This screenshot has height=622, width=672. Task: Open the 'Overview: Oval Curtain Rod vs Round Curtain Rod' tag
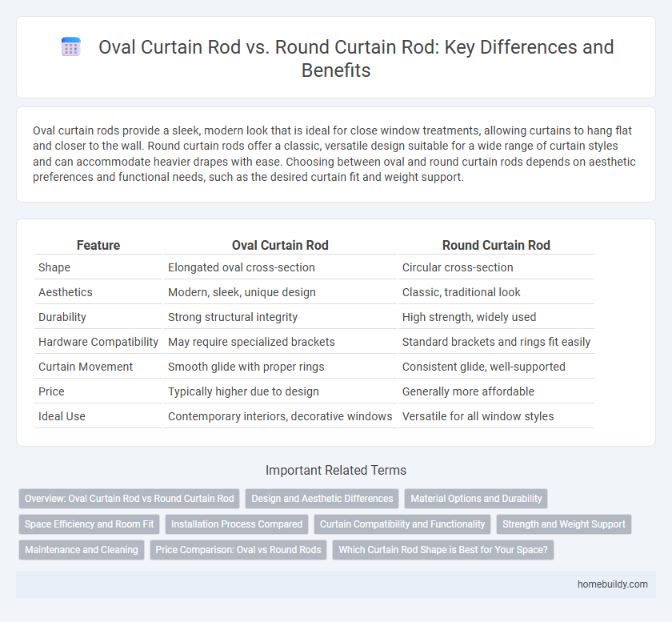[x=129, y=499]
